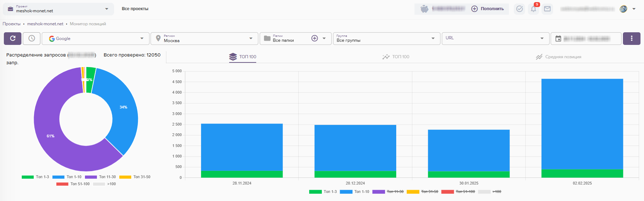The height and width of the screenshot is (201, 644).
Task: Switch to the Средняя позиция tab
Action: (x=558, y=57)
